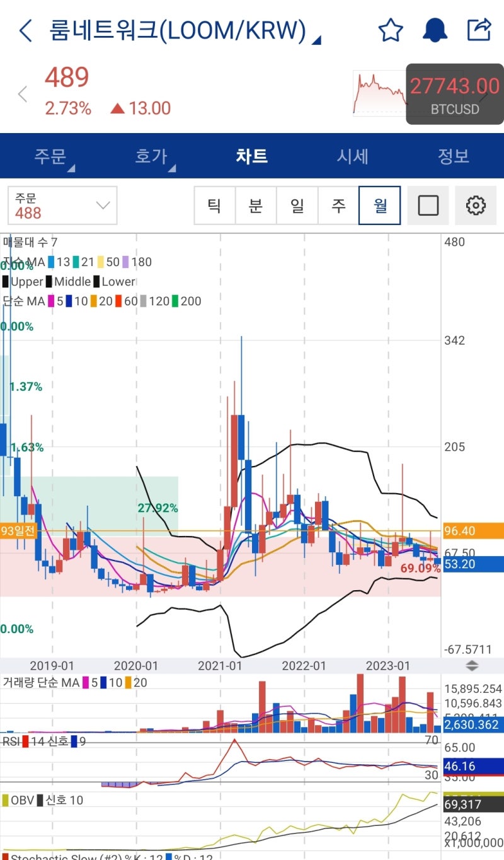504x860 pixels.
Task: Go back with the left arrow
Action: [25, 30]
